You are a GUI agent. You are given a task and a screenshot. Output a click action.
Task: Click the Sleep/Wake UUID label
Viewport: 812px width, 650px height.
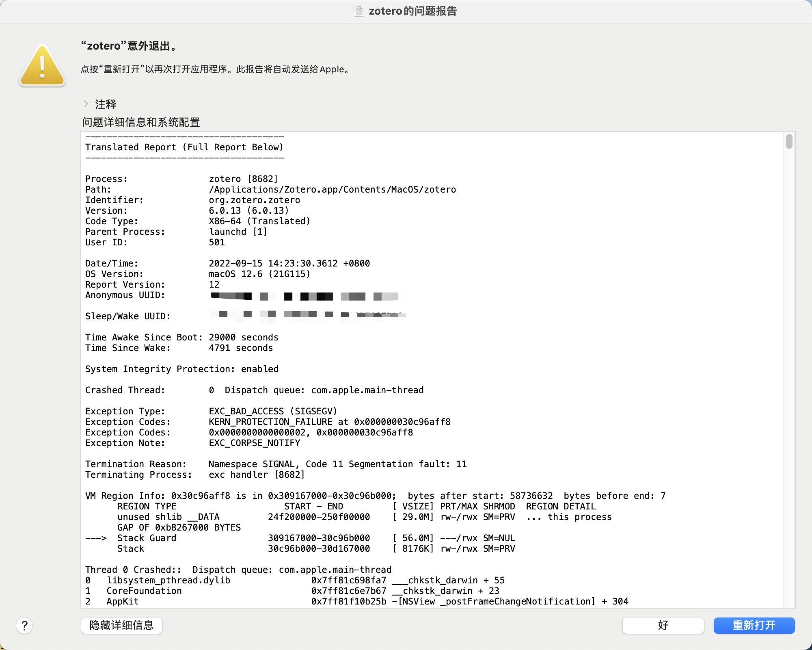(x=128, y=316)
